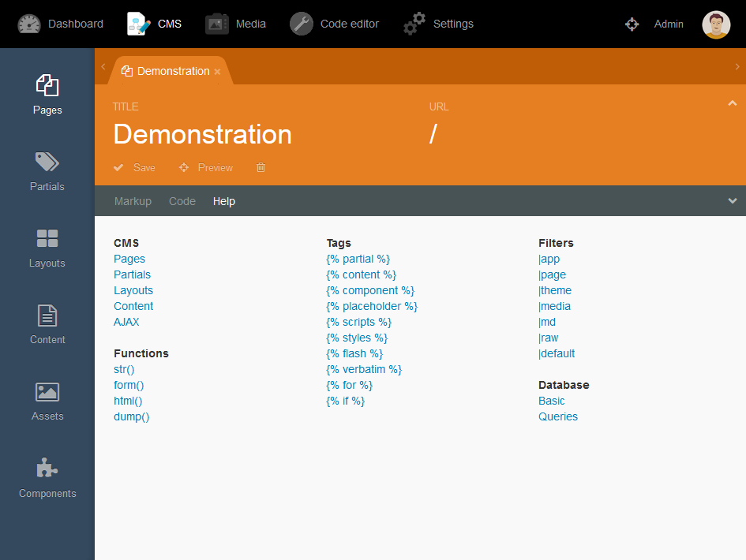This screenshot has height=560, width=746.
Task: Select the Partials tag icon
Action: [47, 162]
